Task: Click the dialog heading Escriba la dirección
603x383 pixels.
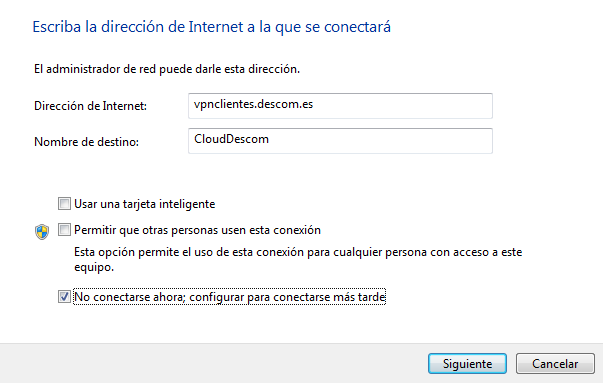Action: 212,27
